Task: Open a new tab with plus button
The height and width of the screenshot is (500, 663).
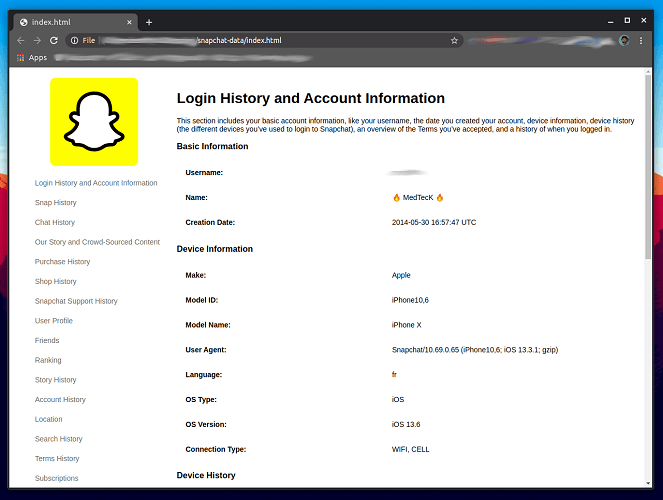Action: click(149, 22)
